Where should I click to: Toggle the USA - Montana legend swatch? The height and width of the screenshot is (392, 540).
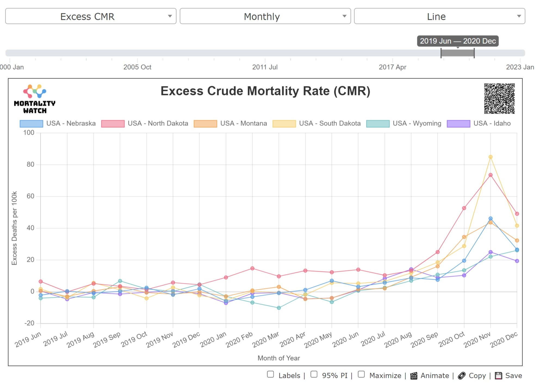205,124
